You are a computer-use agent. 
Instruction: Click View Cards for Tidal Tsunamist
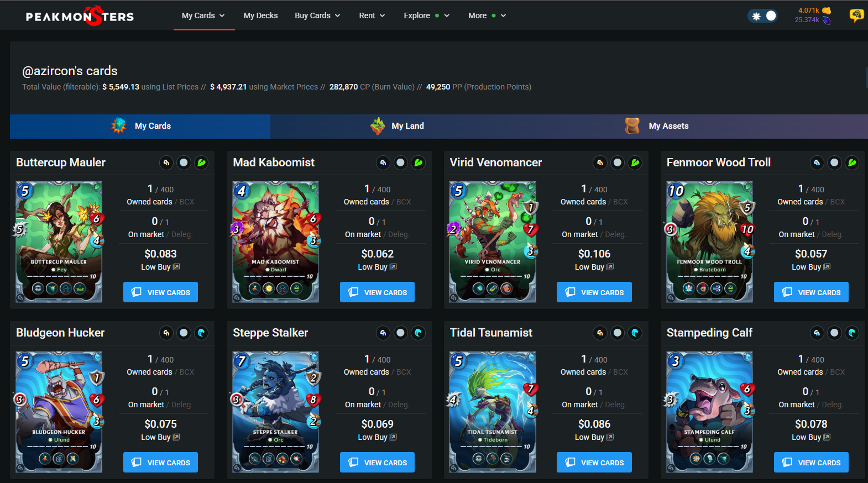(x=594, y=463)
